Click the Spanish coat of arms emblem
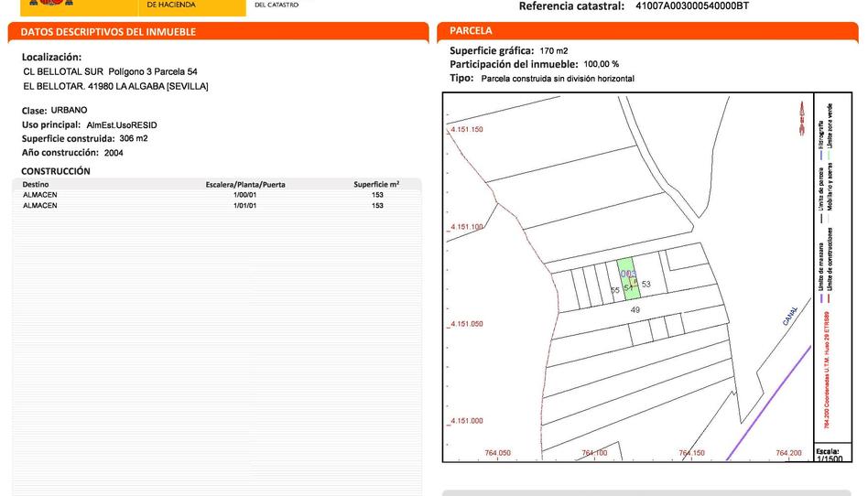The image size is (868, 496). point(52,5)
